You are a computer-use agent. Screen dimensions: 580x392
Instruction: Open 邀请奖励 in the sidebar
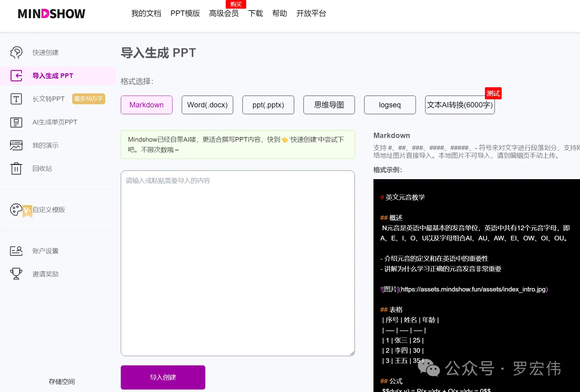pos(46,274)
